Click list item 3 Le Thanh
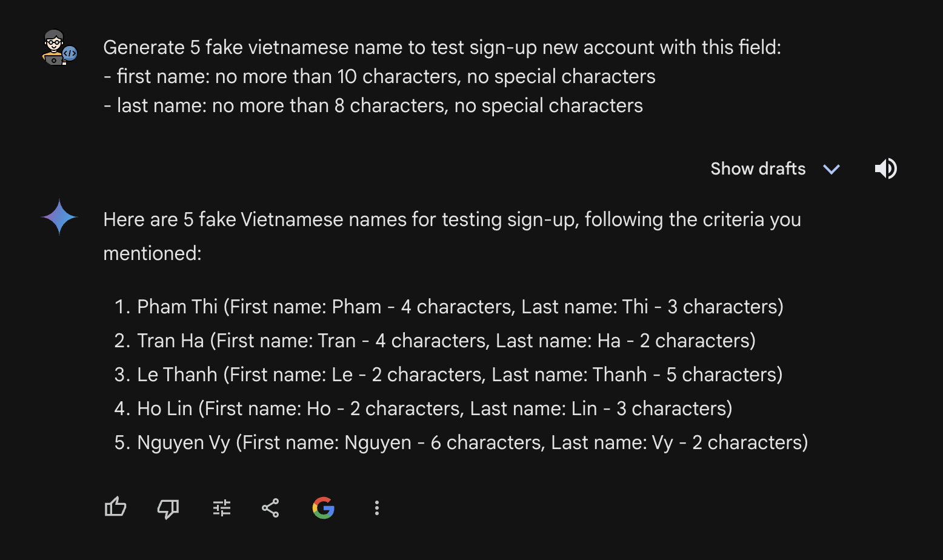Viewport: 943px width, 560px height. pyautogui.click(x=448, y=375)
